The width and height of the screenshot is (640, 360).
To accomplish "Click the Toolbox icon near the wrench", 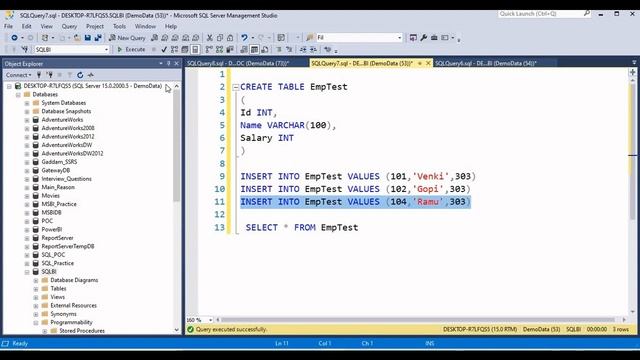I will click(x=434, y=38).
